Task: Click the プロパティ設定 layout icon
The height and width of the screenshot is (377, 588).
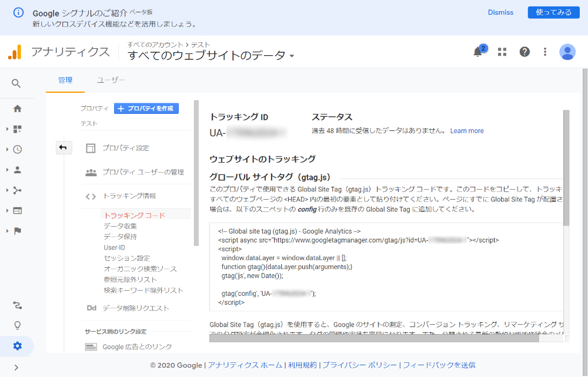Action: pyautogui.click(x=91, y=148)
